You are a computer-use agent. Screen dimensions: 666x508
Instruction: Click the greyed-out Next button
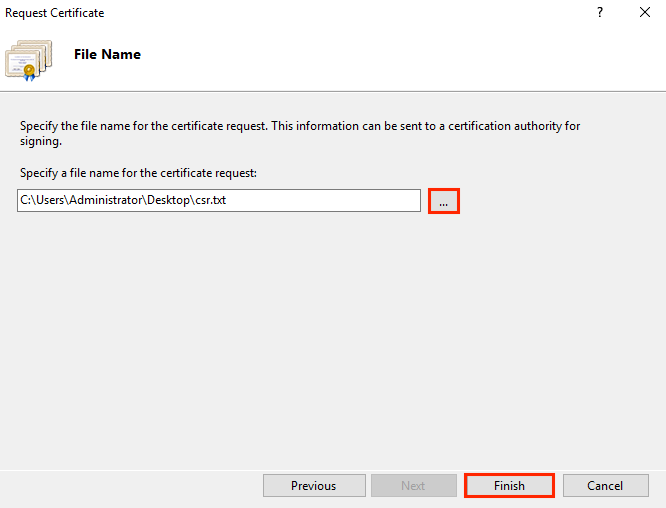[413, 486]
